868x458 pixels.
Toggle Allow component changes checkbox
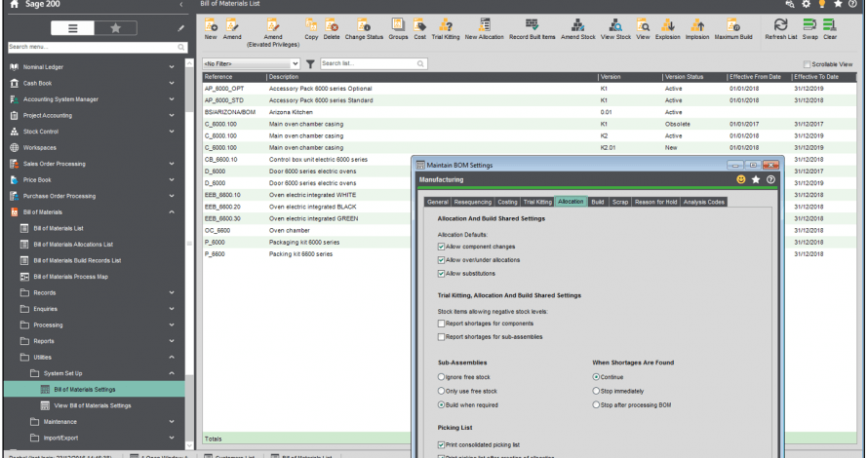[441, 247]
